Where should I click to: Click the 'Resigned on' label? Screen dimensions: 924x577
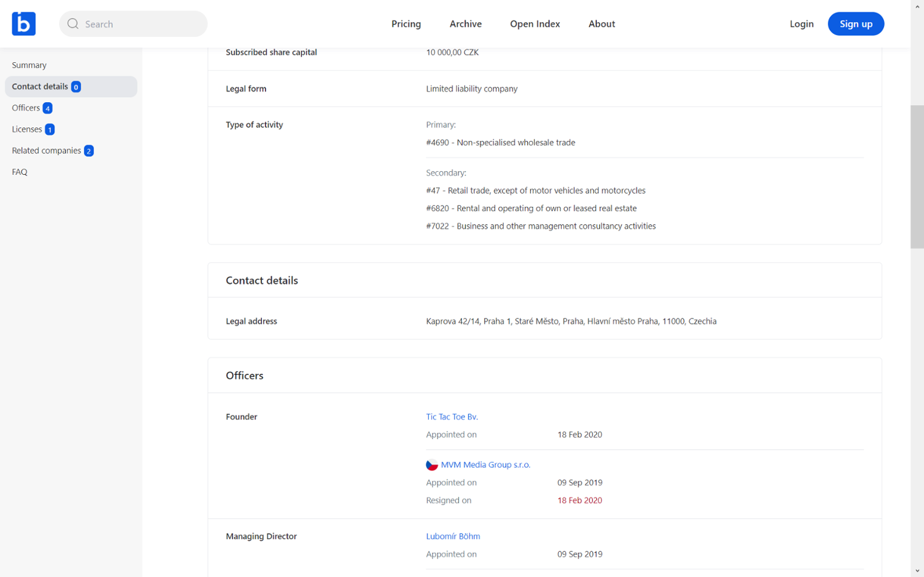(448, 501)
